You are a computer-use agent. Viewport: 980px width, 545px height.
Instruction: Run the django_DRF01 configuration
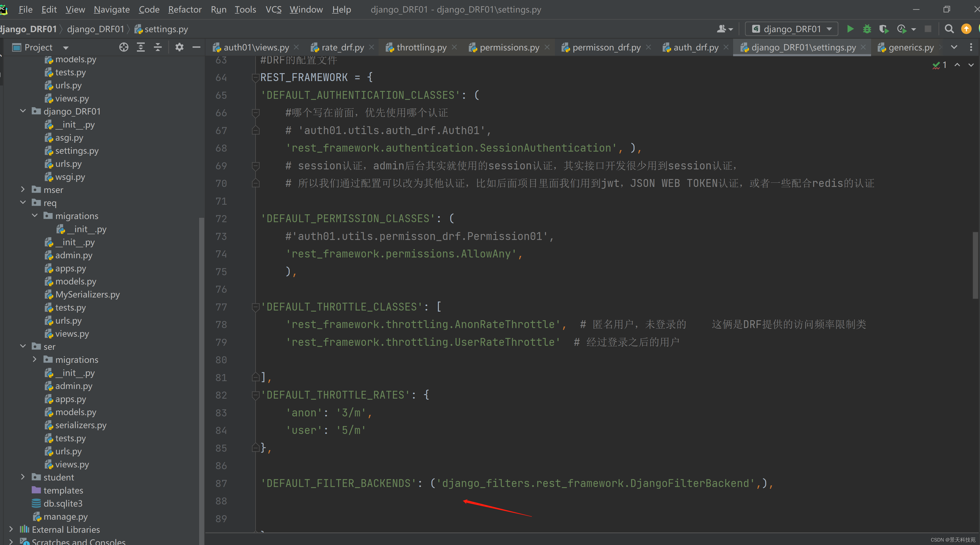tap(850, 29)
